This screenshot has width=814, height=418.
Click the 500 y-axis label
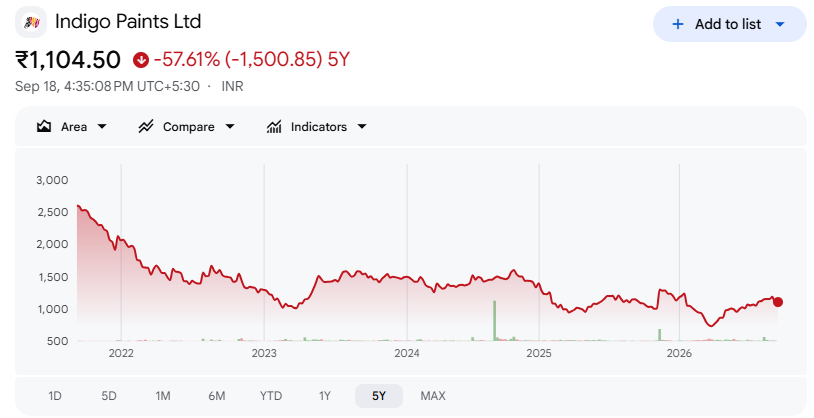coord(58,341)
